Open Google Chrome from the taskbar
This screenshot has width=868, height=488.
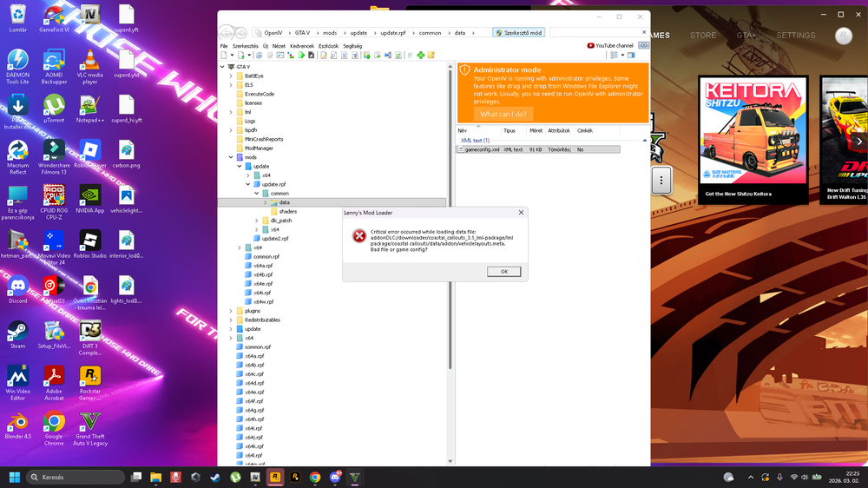[x=315, y=477]
